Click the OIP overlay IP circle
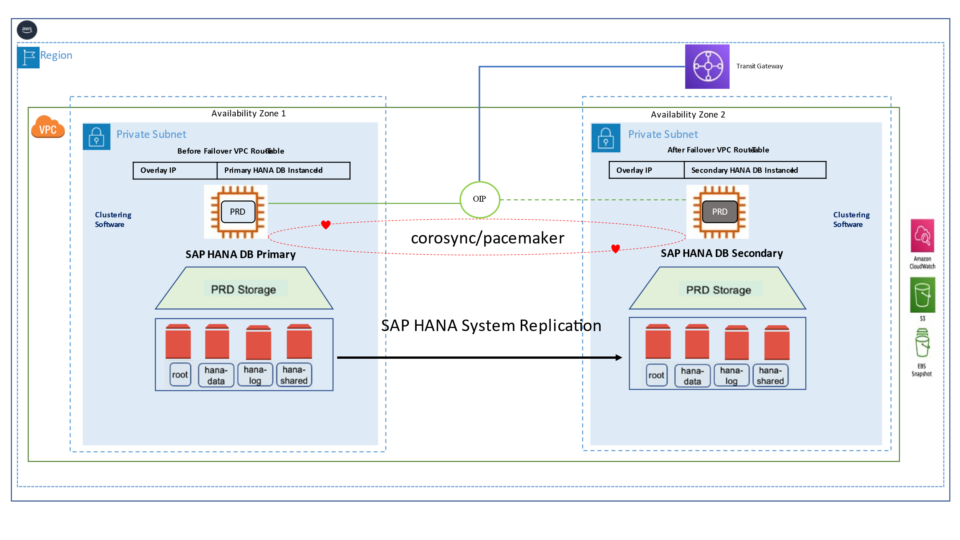 coord(479,199)
